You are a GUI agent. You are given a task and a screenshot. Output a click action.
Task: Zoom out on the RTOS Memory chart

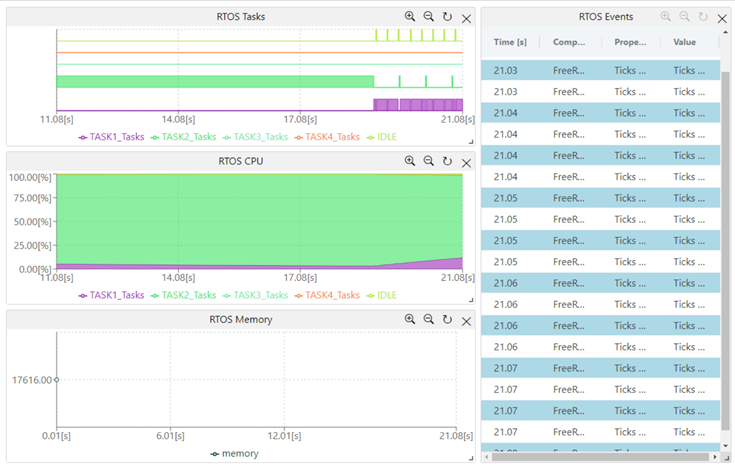click(x=429, y=319)
